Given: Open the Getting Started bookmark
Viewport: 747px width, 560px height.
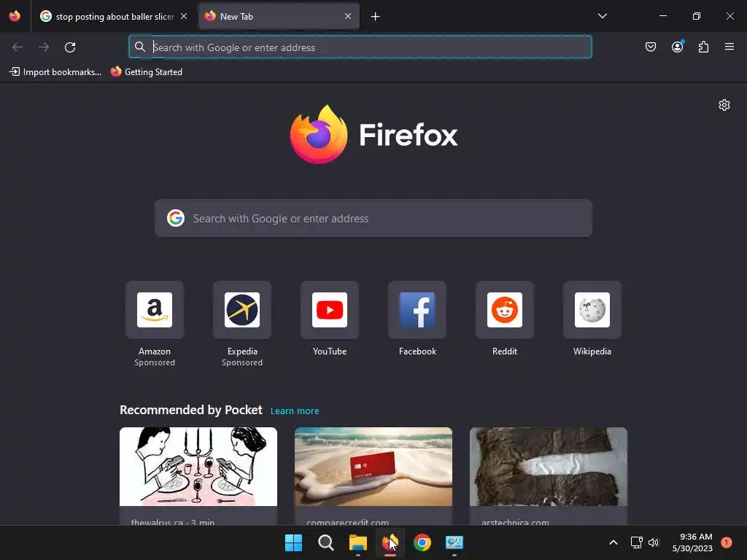Looking at the screenshot, I should tap(146, 72).
